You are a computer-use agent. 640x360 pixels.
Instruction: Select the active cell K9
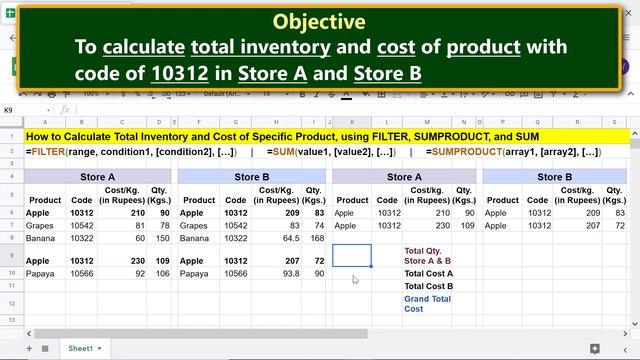(x=352, y=256)
